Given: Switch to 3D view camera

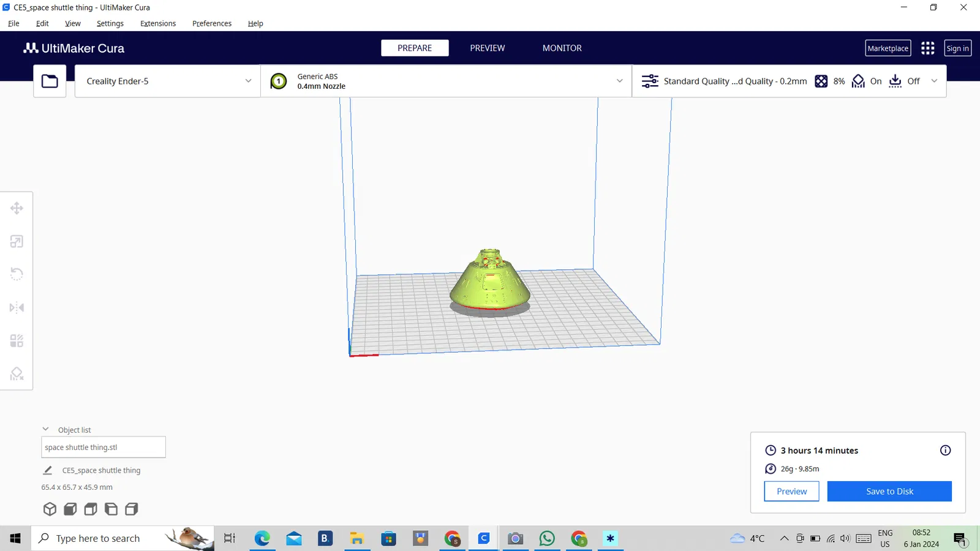Looking at the screenshot, I should click(50, 509).
